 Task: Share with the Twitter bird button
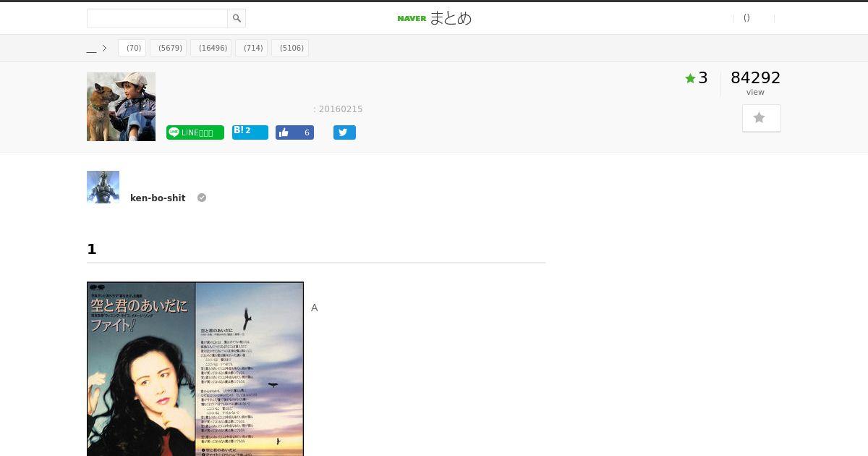point(344,132)
